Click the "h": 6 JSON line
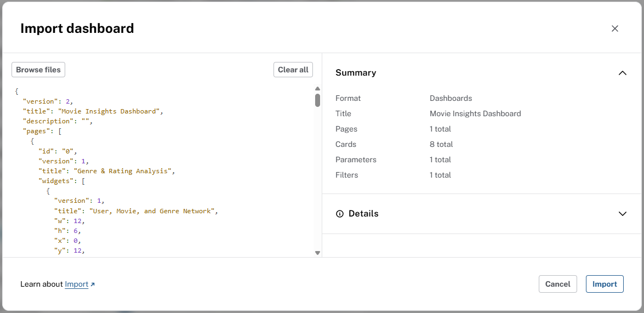 click(x=67, y=231)
